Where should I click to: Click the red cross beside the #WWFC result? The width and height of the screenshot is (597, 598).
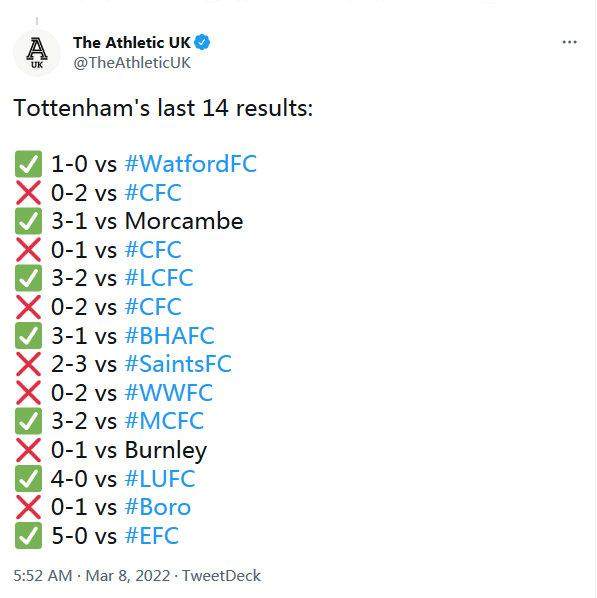28,392
